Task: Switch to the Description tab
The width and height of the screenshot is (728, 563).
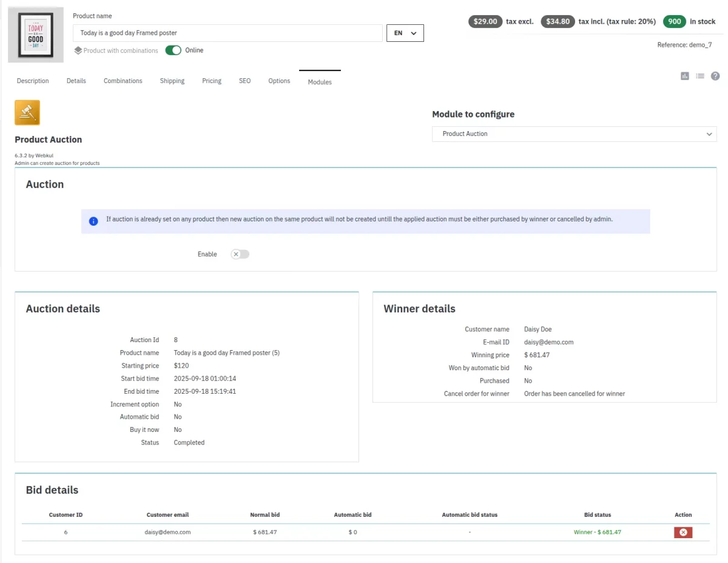Action: click(33, 81)
